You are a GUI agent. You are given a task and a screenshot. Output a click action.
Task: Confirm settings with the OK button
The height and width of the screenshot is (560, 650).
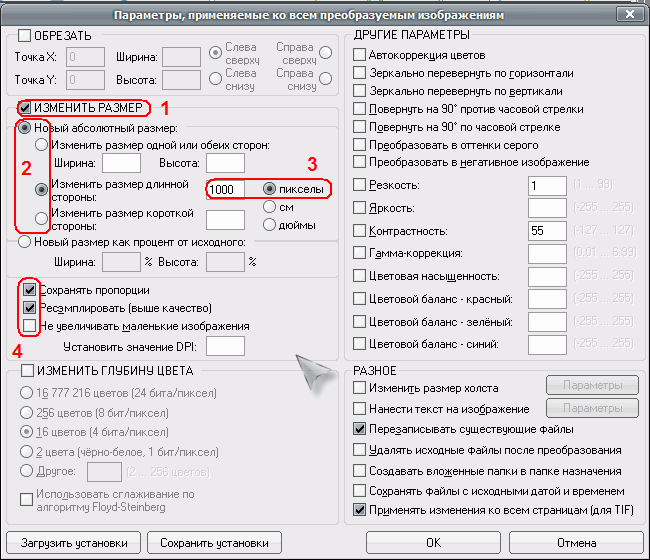(433, 543)
